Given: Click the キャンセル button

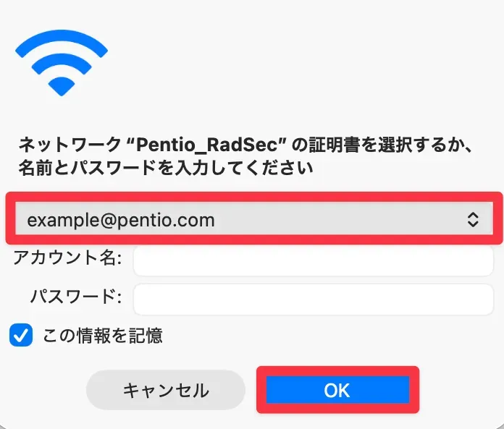Looking at the screenshot, I should [166, 391].
